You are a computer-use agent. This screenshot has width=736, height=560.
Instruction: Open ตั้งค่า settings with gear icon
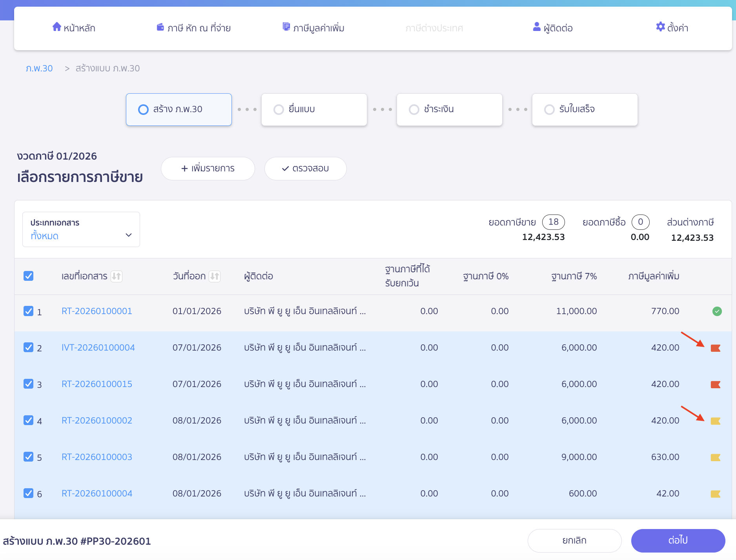[x=672, y=28]
